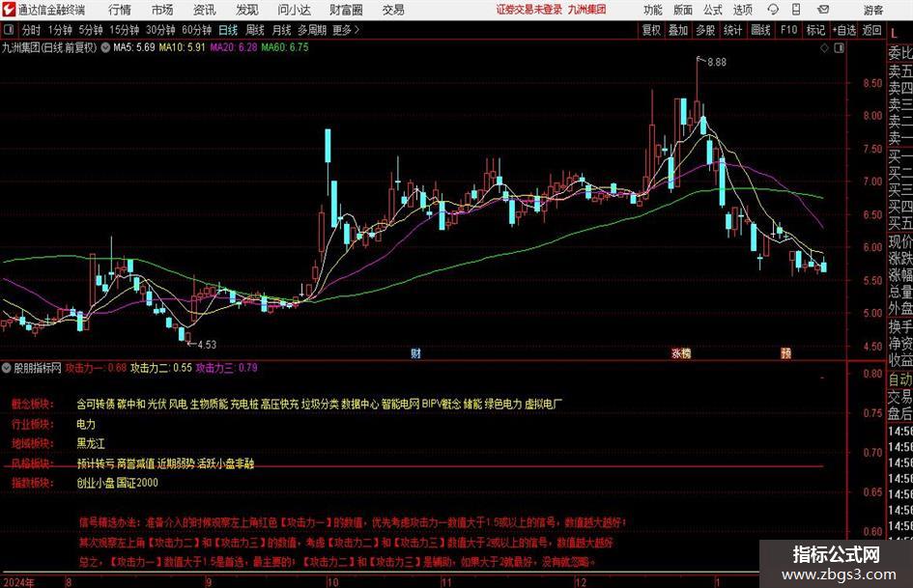Select the 日线 daily period tab
This screenshot has height=588, width=913.
coord(228,30)
